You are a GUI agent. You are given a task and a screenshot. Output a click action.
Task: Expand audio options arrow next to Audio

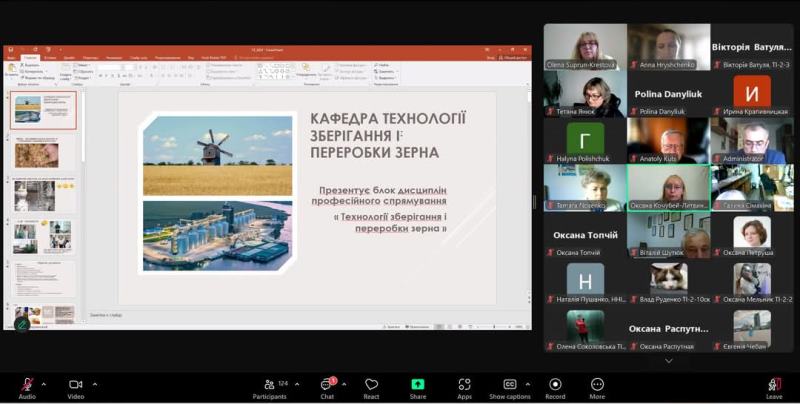coord(45,383)
